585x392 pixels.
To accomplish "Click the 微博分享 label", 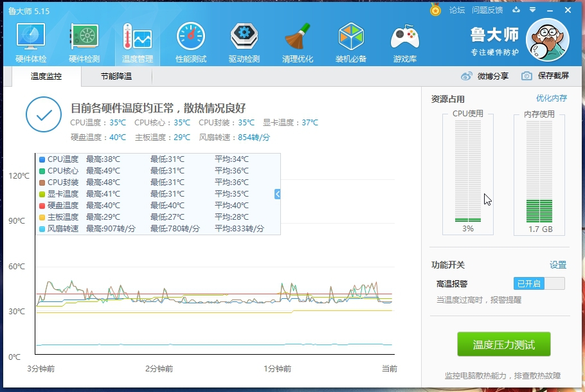I will click(x=493, y=76).
